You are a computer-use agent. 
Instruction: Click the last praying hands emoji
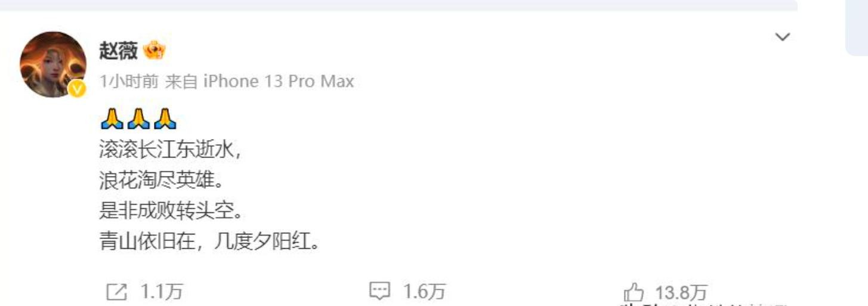[165, 120]
